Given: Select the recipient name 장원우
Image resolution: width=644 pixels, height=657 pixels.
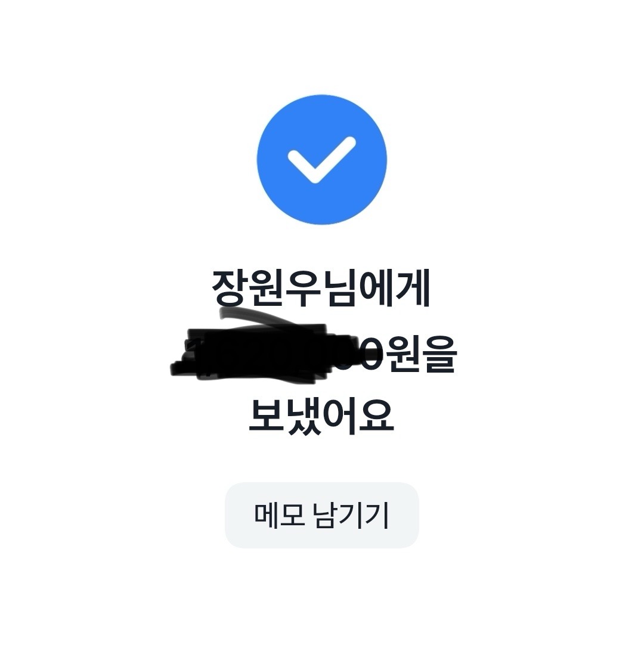Looking at the screenshot, I should tap(266, 289).
